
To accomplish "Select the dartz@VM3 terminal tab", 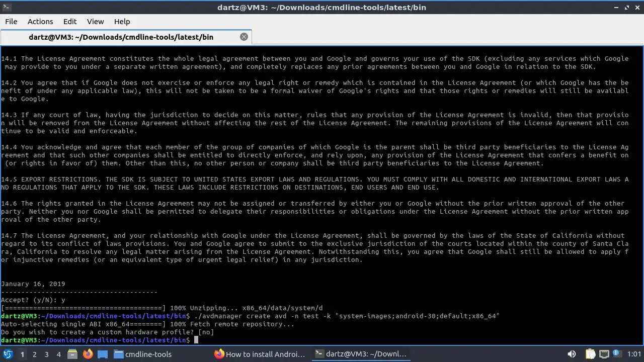I will 125,37.
